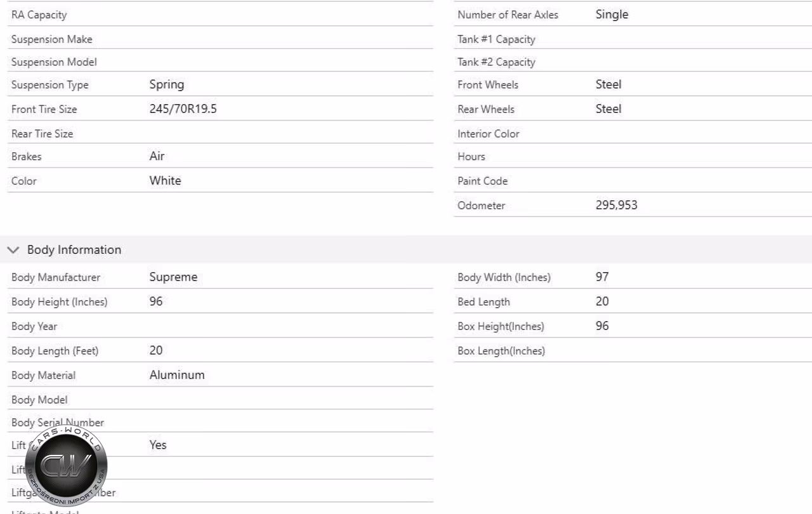Select '96' in the Box Height(Inches) row

pyautogui.click(x=602, y=326)
